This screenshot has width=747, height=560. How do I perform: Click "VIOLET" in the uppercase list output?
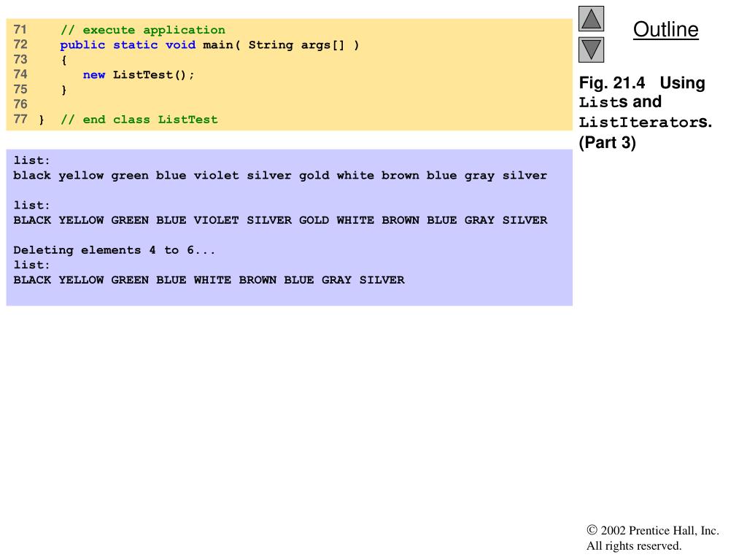tap(216, 220)
